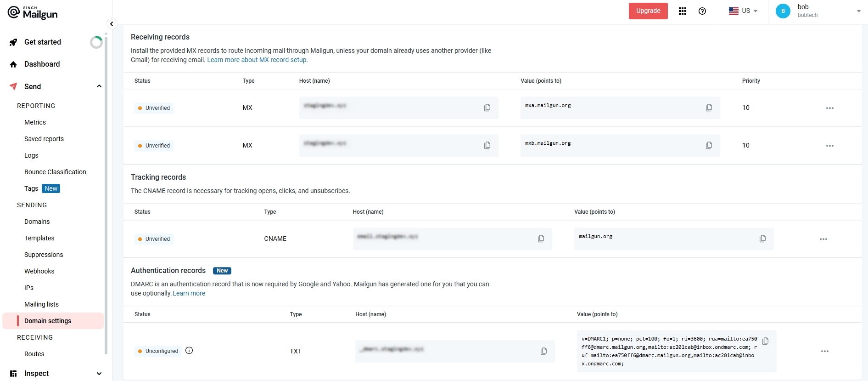Copy the host name of the DMARC TXT record

coord(543,351)
